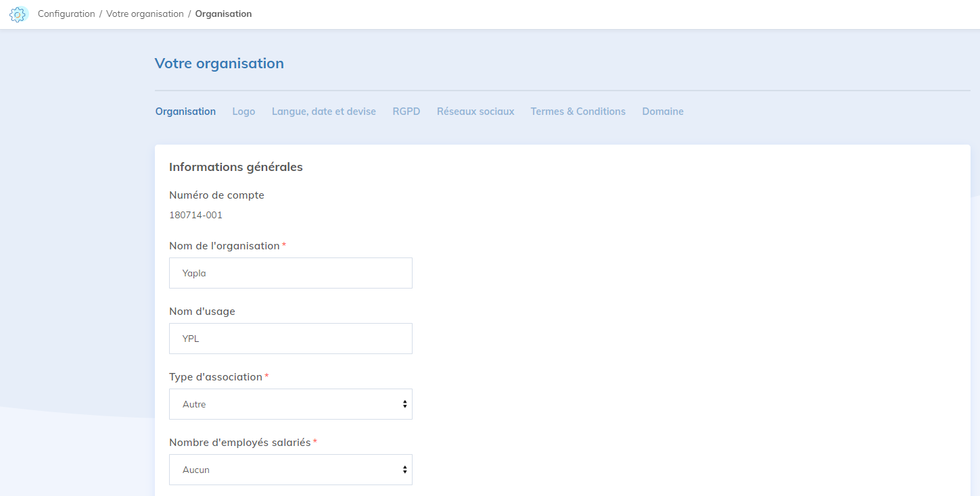This screenshot has width=980, height=496.
Task: Go to the Termes & Conditions tab
Action: (x=578, y=111)
